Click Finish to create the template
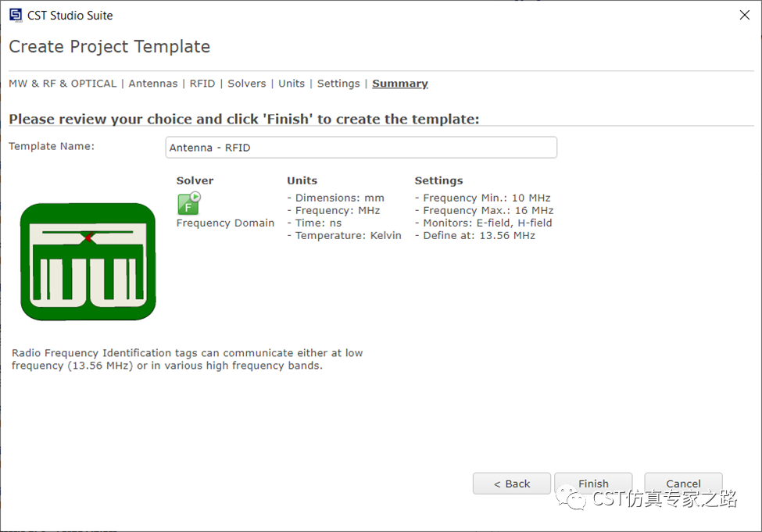This screenshot has height=532, width=762. pyautogui.click(x=593, y=484)
